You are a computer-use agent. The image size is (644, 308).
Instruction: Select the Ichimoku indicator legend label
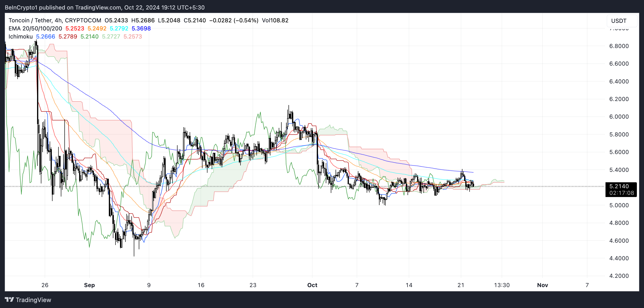tap(20, 37)
